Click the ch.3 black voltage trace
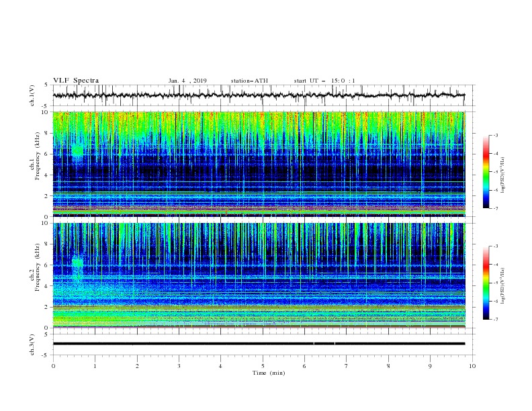This screenshot has width=532, height=411. tap(259, 344)
